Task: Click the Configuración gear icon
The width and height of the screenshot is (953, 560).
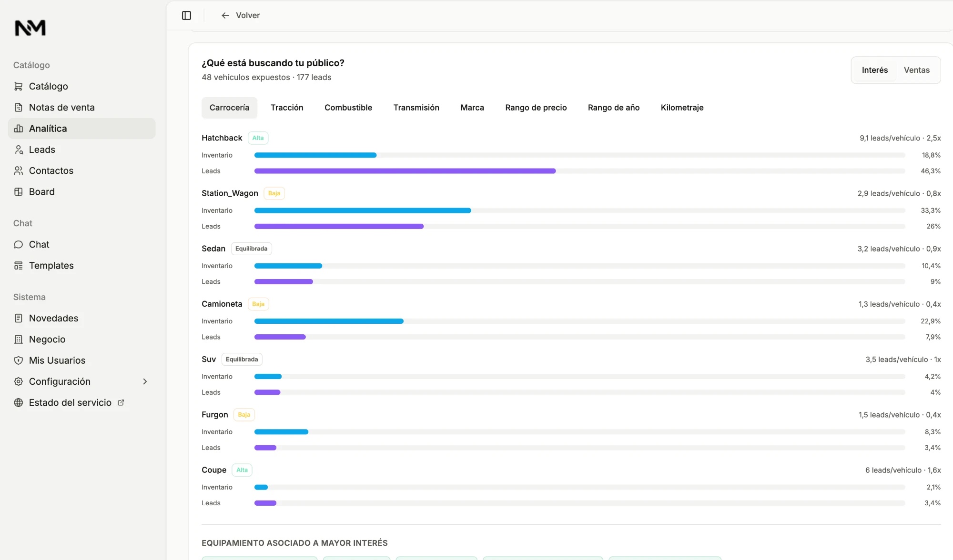Action: click(19, 381)
